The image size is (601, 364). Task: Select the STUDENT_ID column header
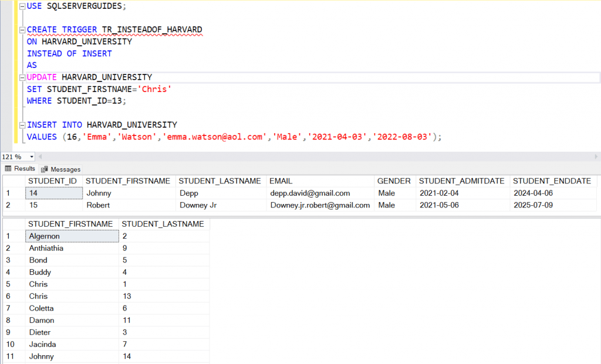[x=53, y=181]
